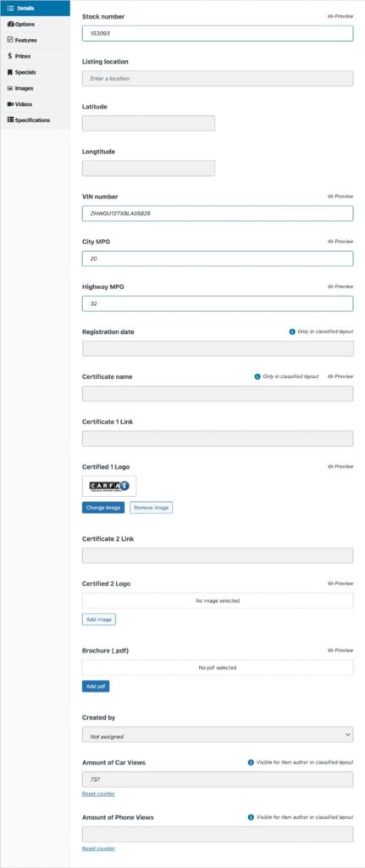Switch to the Features tab
This screenshot has width=365, height=868.
(35, 41)
